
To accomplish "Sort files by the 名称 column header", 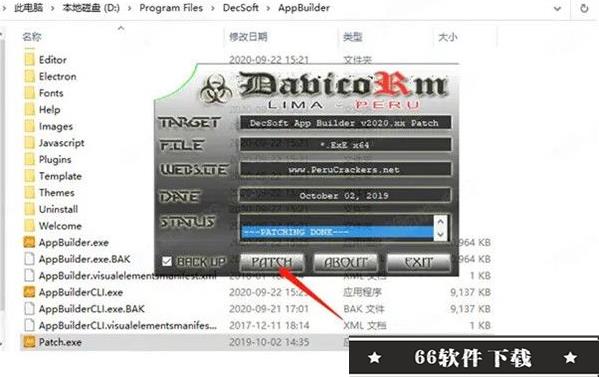I will pyautogui.click(x=32, y=37).
